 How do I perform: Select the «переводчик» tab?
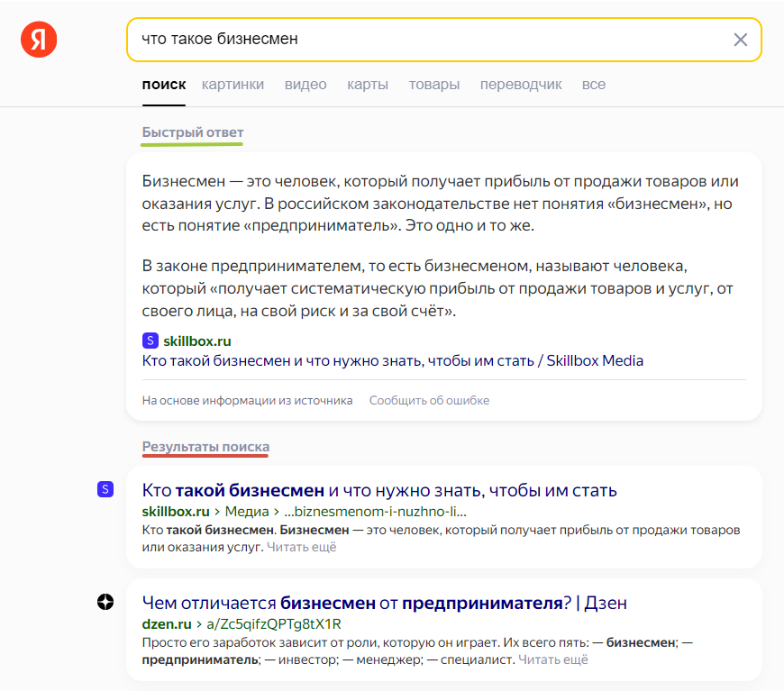521,85
